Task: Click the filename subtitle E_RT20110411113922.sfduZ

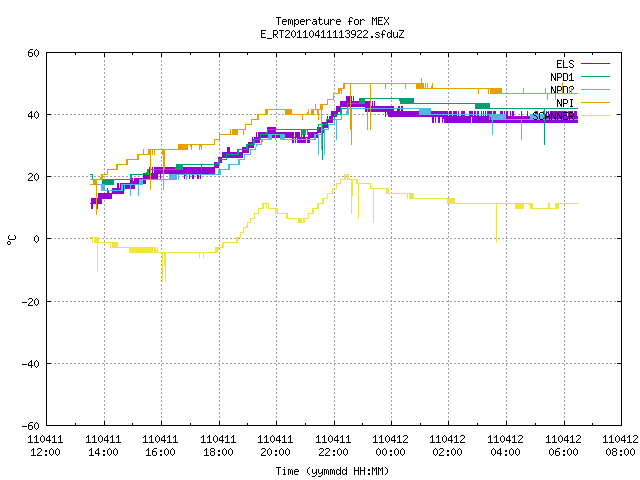Action: coord(332,34)
